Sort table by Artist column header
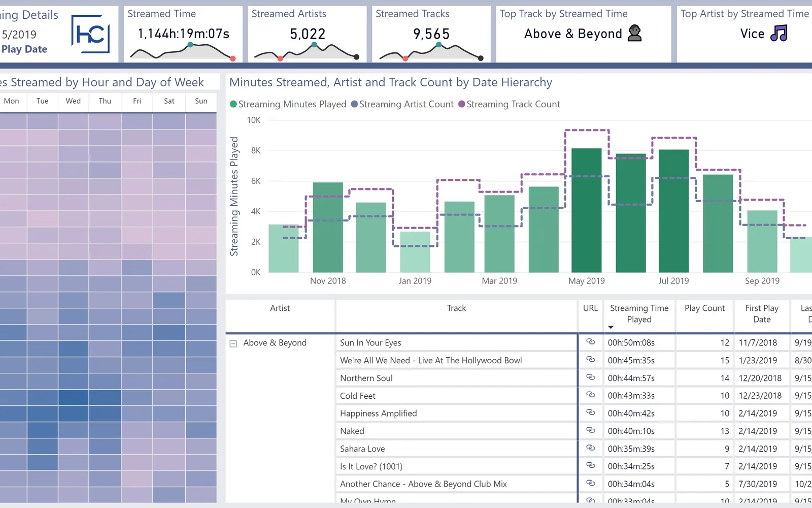The width and height of the screenshot is (812, 508). click(x=280, y=308)
